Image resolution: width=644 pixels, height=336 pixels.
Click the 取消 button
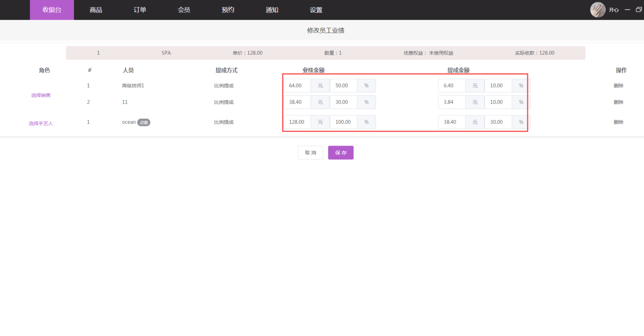point(310,153)
